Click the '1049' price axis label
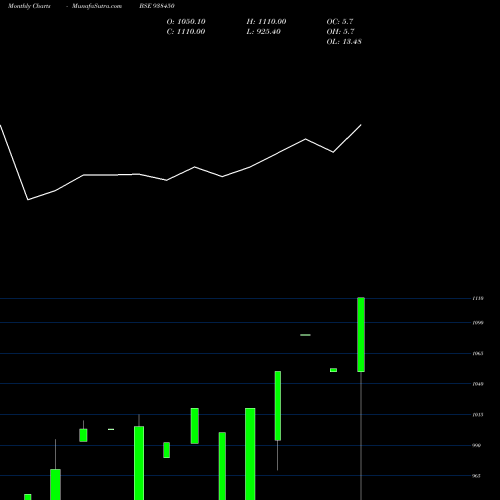Viewport: 500px width, 500px height. pyautogui.click(x=478, y=384)
